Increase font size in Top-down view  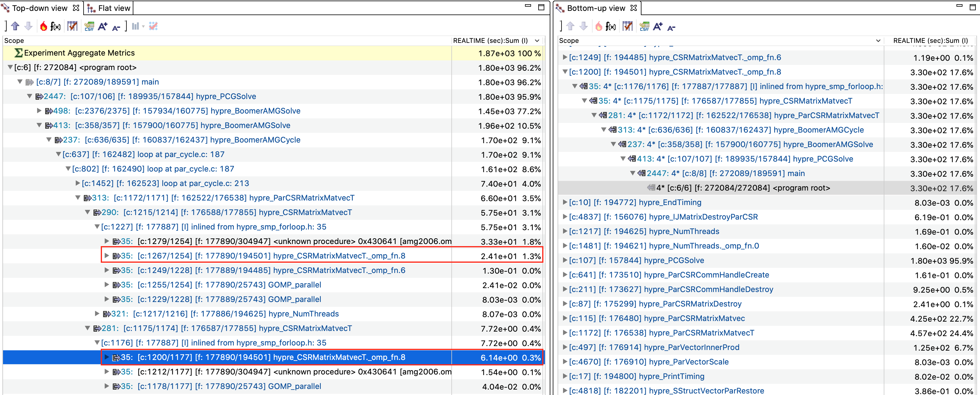[x=103, y=26]
